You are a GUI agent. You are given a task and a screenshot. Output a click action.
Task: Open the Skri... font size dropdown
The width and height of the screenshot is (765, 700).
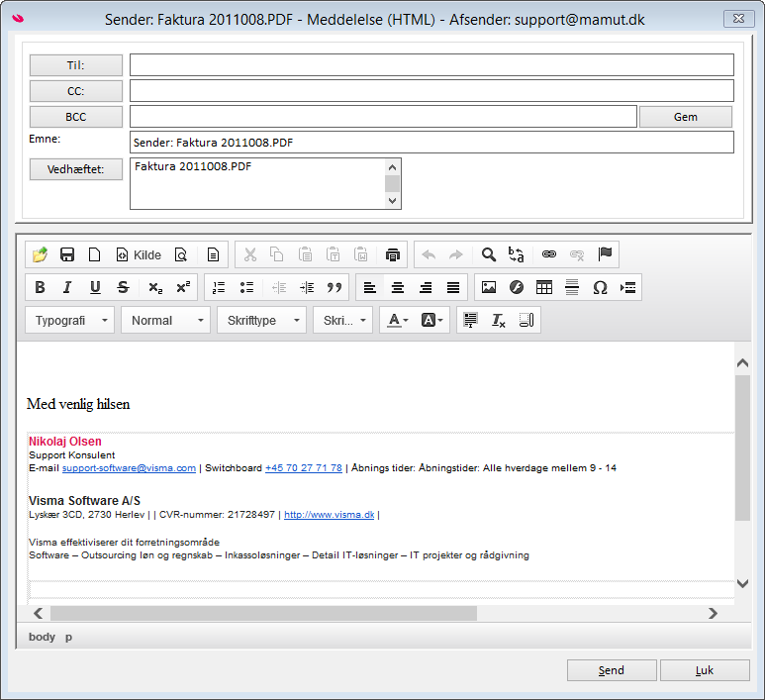pyautogui.click(x=343, y=320)
